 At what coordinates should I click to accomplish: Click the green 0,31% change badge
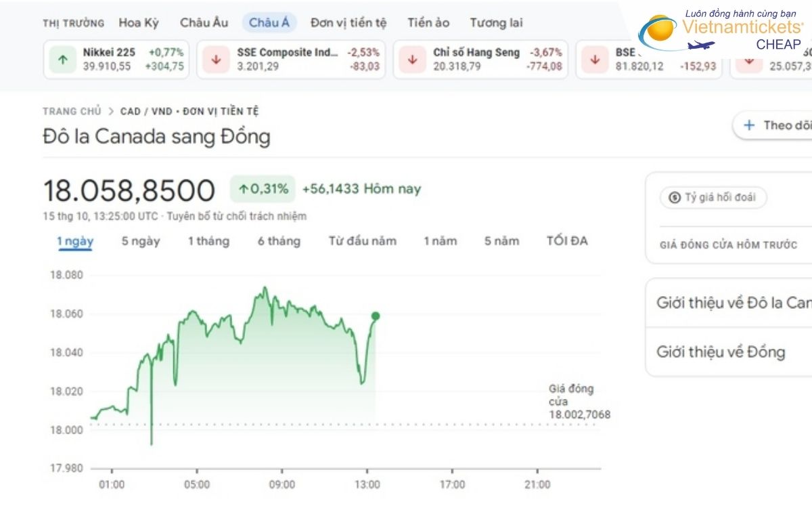coord(263,189)
